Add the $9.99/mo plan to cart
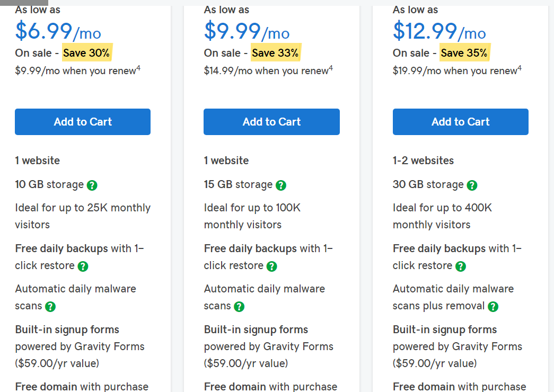554x392 pixels. 271,122
